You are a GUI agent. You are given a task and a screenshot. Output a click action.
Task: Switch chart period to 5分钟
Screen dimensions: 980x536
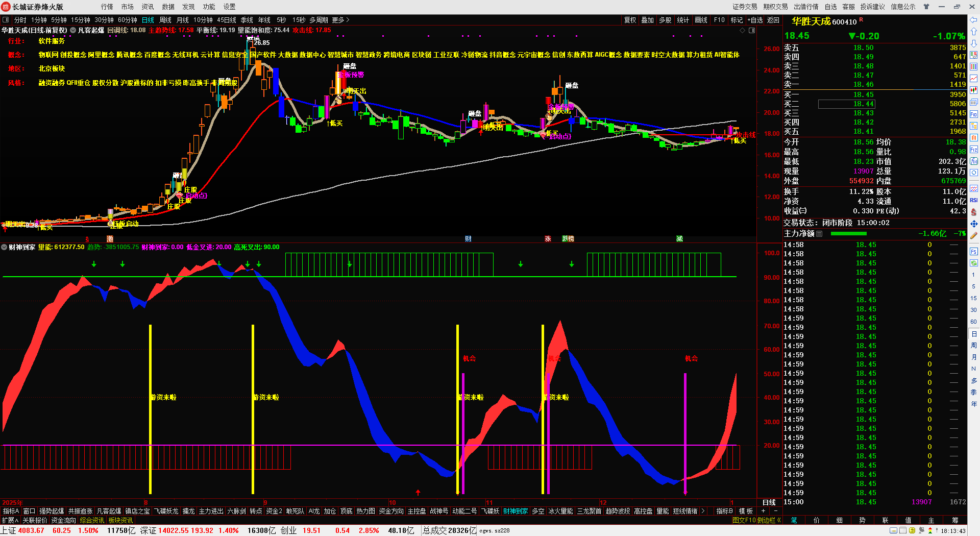pos(59,20)
